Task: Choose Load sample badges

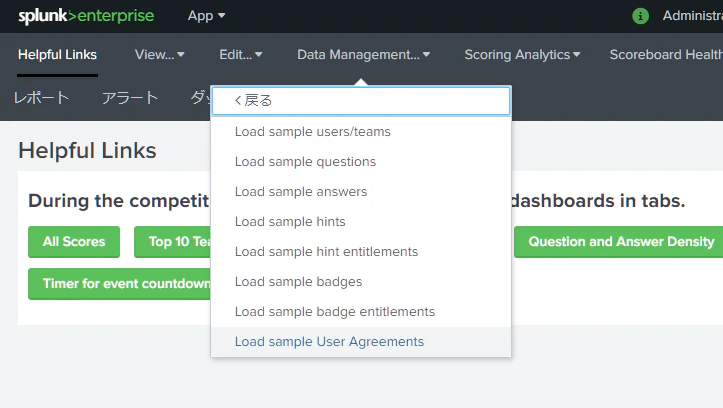Action: [361, 282]
